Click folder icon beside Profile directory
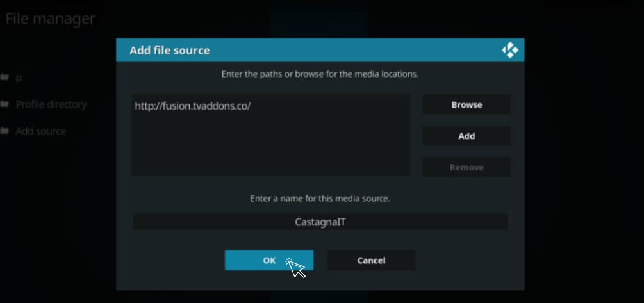 point(5,104)
